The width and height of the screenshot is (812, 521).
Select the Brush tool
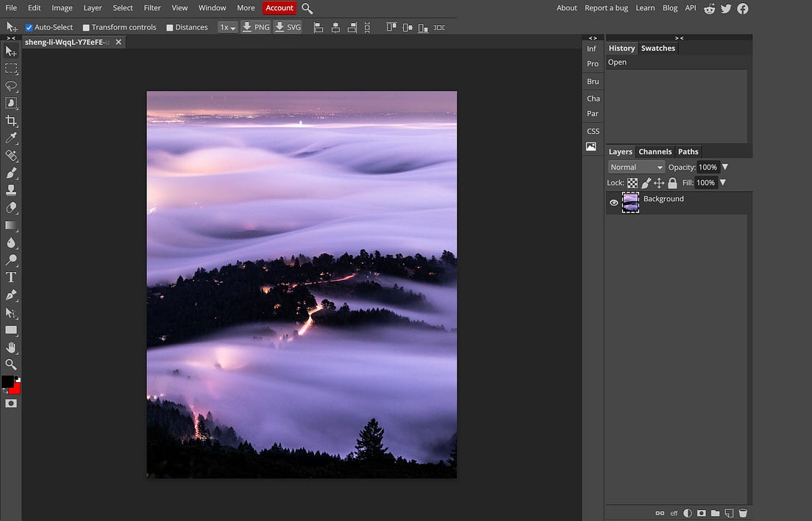point(11,173)
